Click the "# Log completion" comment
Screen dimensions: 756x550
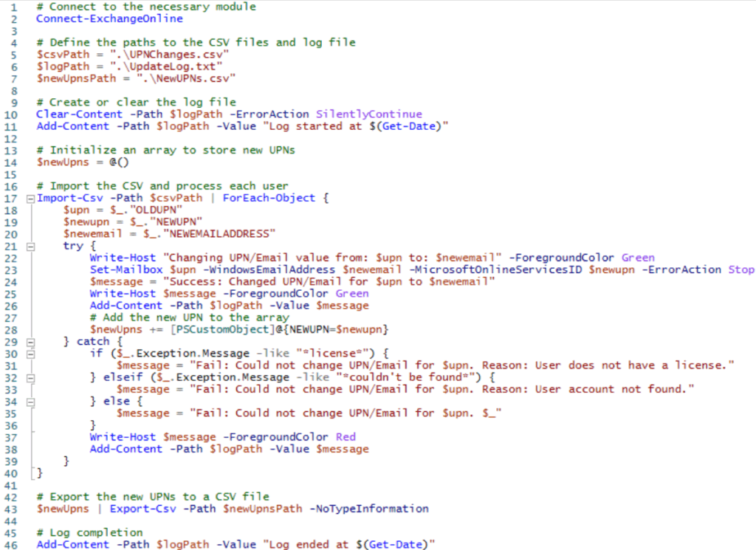pyautogui.click(x=89, y=532)
